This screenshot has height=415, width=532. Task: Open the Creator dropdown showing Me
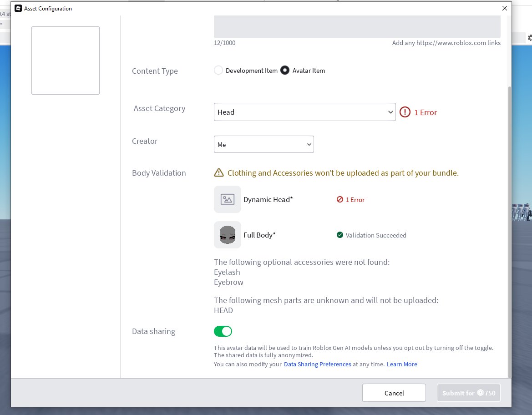click(263, 145)
